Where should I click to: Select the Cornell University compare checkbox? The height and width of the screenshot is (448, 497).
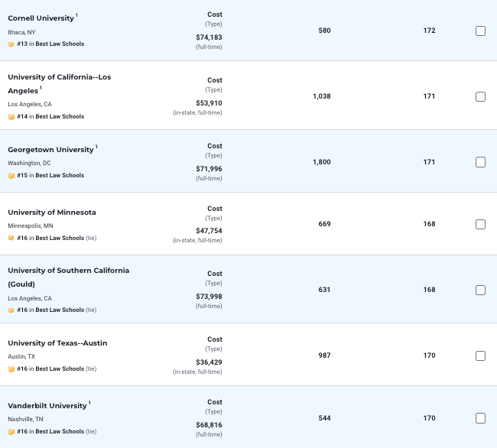(x=480, y=31)
